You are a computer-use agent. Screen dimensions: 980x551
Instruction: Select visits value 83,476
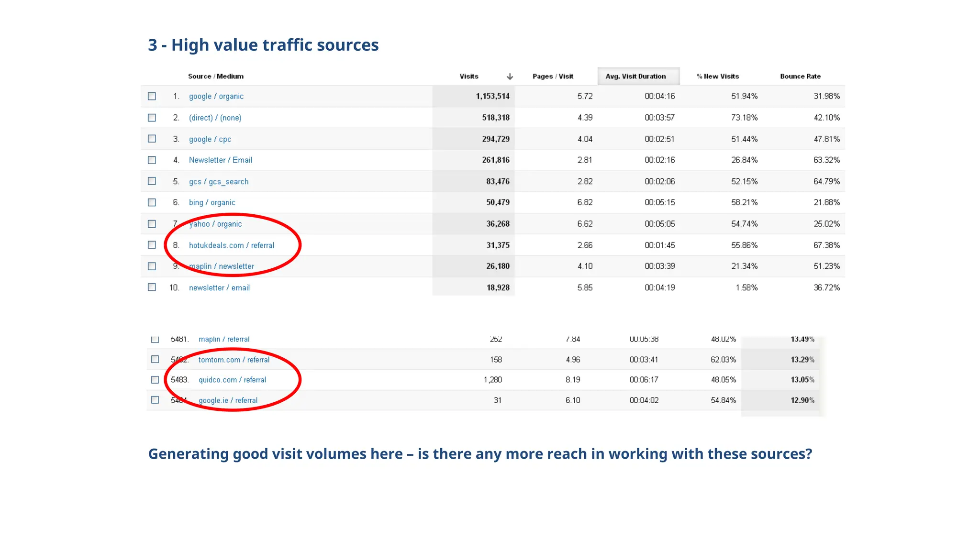[x=498, y=182]
